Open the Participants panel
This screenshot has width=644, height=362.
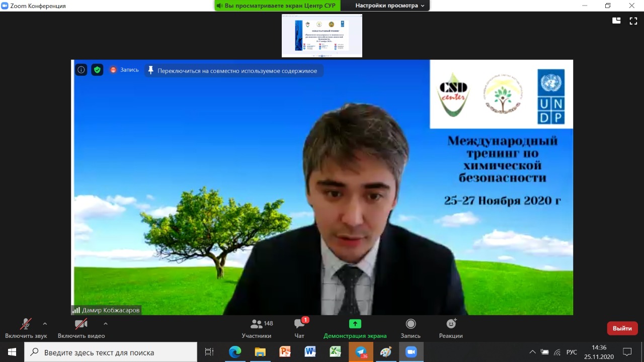tap(257, 328)
